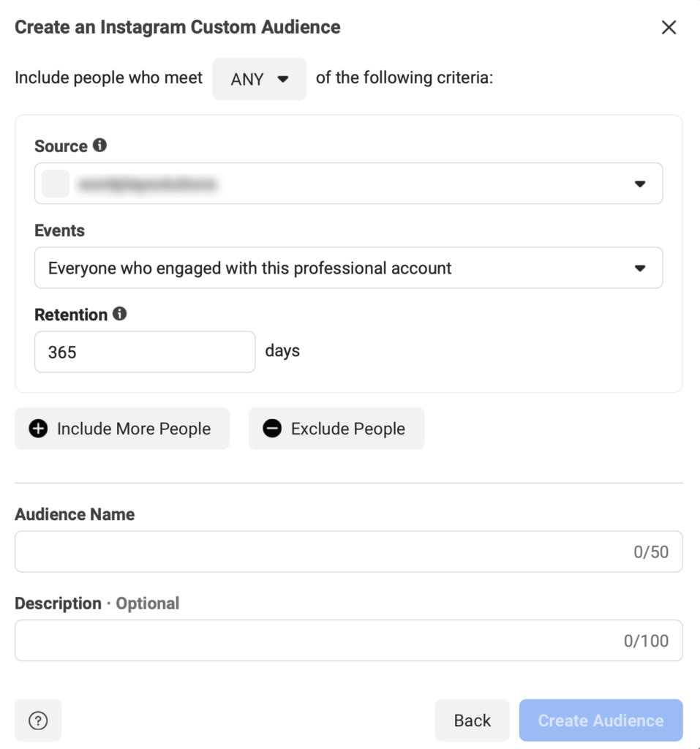Screen dimensions: 700x749
Task: Click Exclude People
Action: (x=336, y=429)
